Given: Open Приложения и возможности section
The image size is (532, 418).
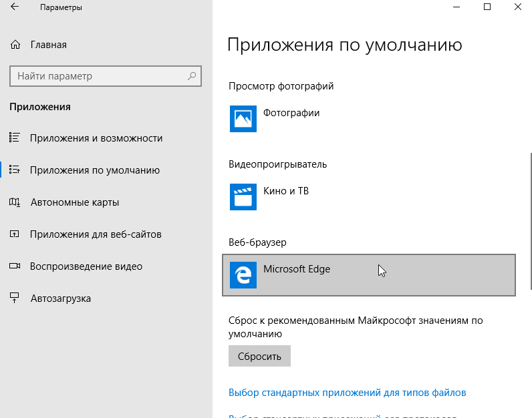Looking at the screenshot, I should (96, 138).
